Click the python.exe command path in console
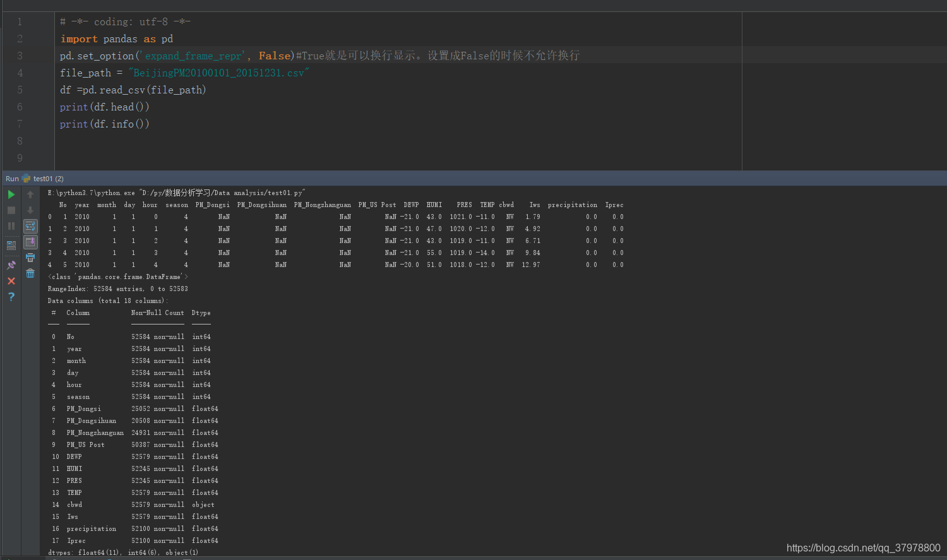The image size is (947, 560). click(x=91, y=193)
